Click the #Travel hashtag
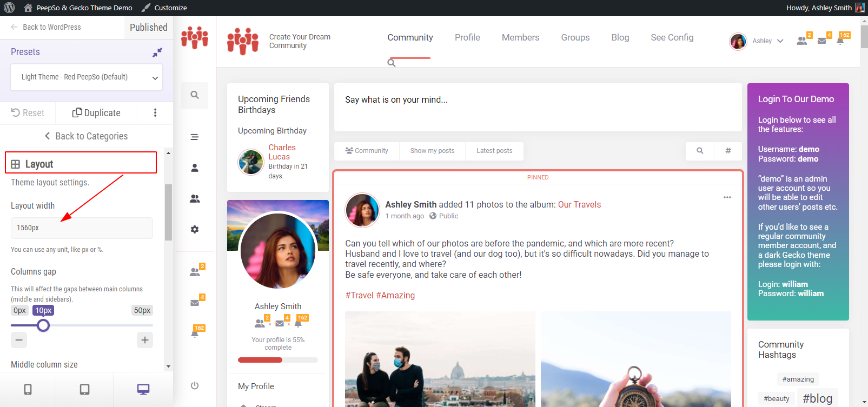 359,295
